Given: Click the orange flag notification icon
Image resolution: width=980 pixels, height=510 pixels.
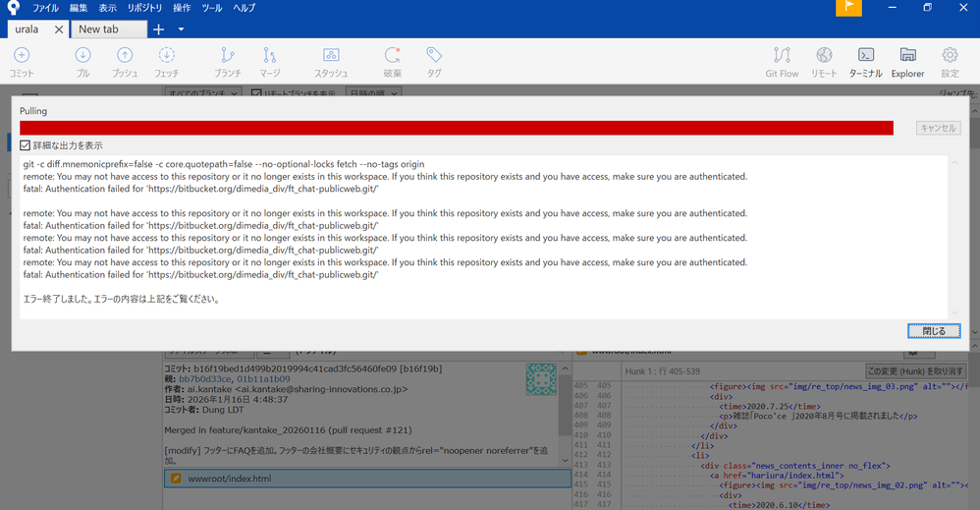Looking at the screenshot, I should coord(848,8).
